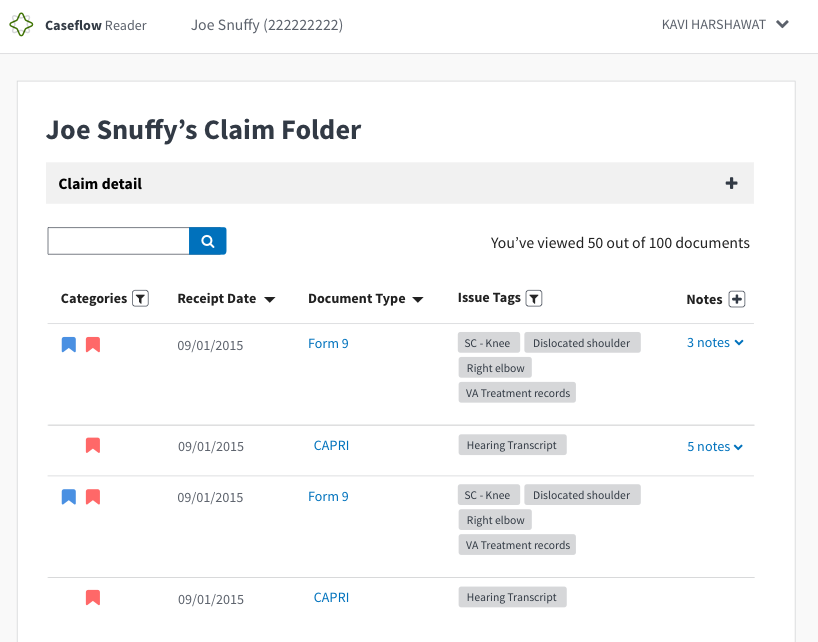Sort by Document Type arrow

click(x=418, y=299)
